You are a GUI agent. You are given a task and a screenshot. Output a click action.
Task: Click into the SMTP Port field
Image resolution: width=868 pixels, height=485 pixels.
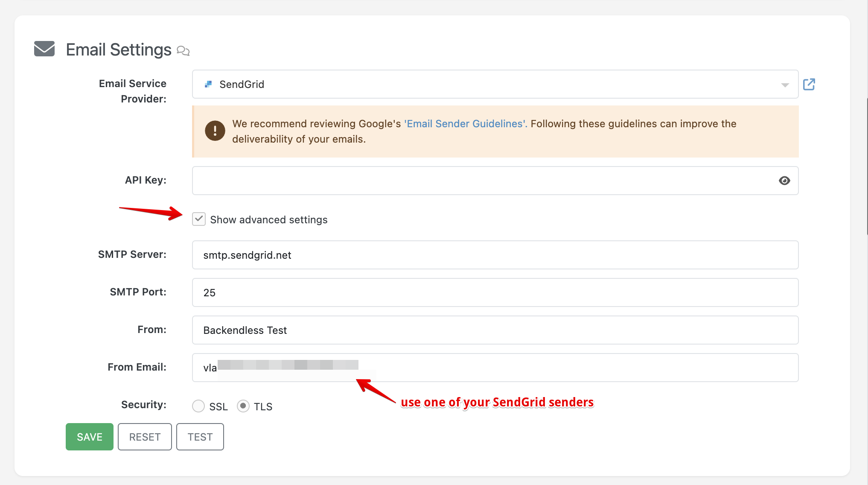click(x=495, y=292)
